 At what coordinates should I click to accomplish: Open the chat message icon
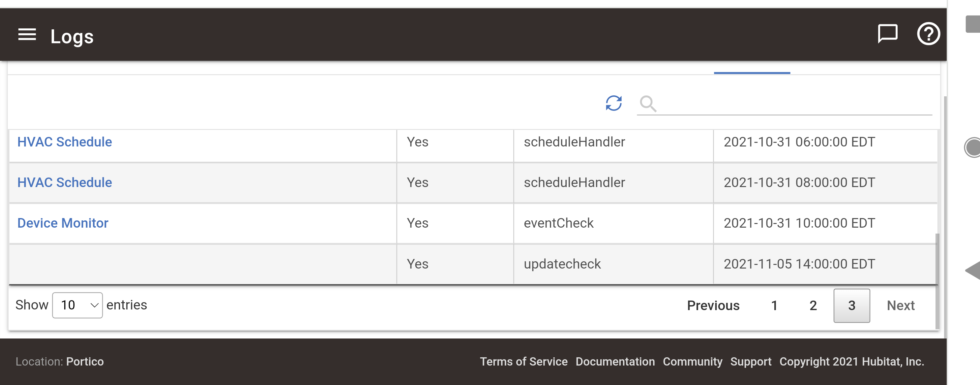(x=887, y=34)
